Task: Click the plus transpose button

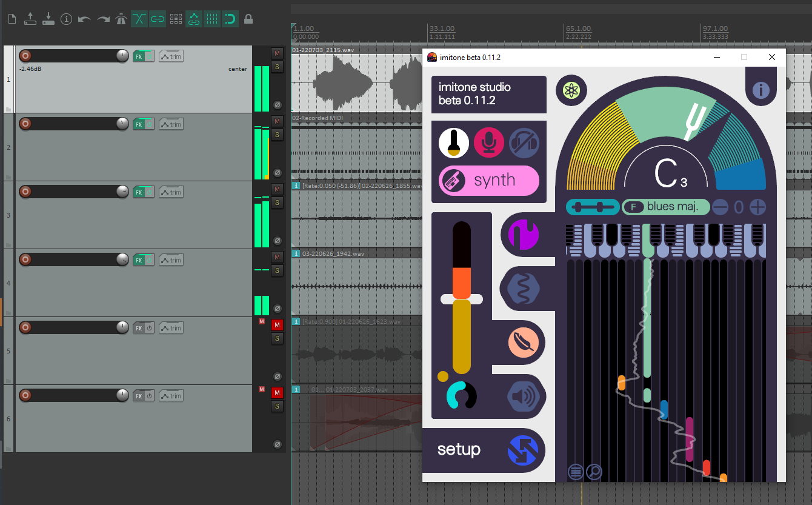Action: pyautogui.click(x=757, y=207)
